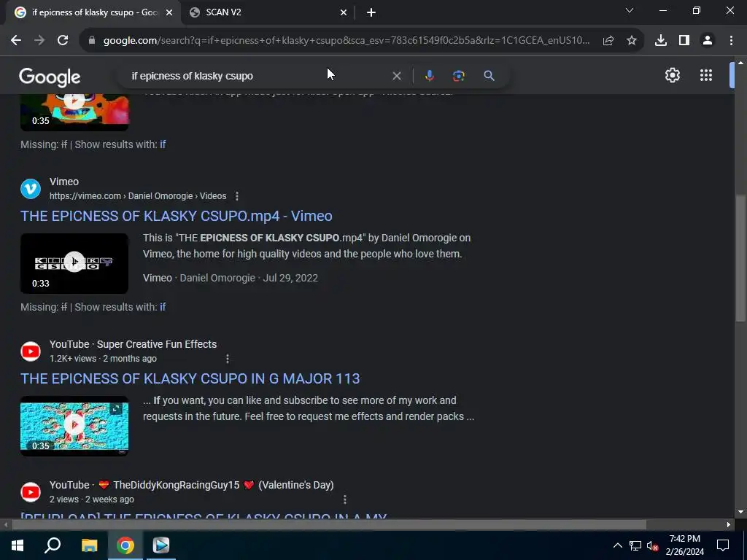Image resolution: width=747 pixels, height=560 pixels.
Task: Open THE EPICNESS OF KLASKY CSUPO.mp4 Vimeo link
Action: [177, 216]
